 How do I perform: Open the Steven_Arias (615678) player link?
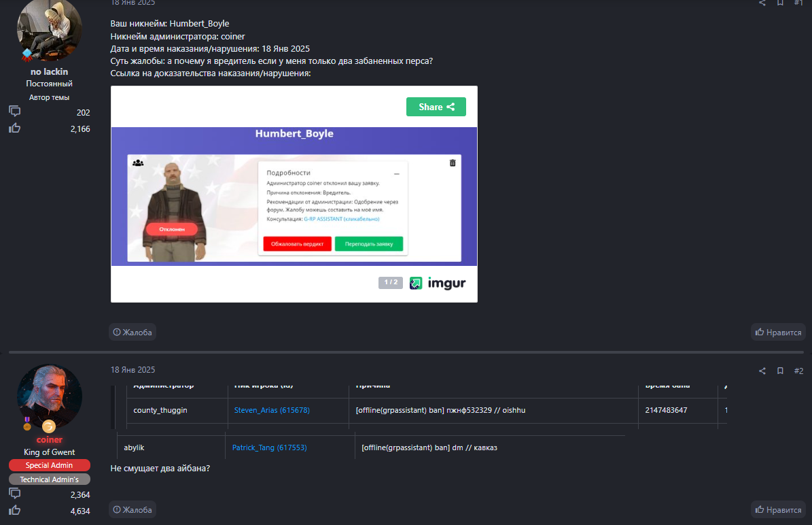tap(272, 410)
